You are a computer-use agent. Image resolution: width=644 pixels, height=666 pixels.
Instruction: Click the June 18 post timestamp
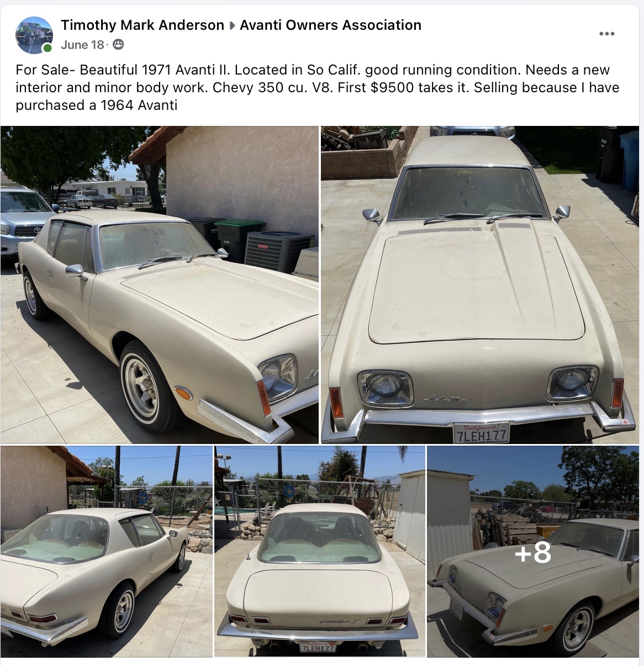[82, 45]
